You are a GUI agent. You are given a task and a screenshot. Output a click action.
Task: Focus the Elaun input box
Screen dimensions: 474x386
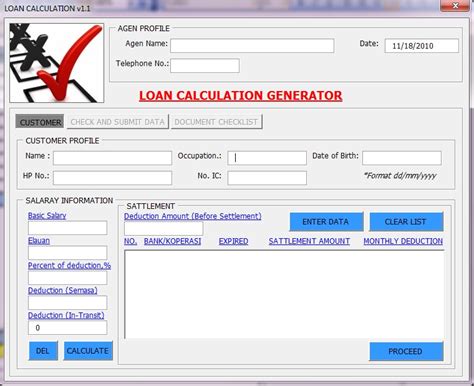[x=68, y=253]
